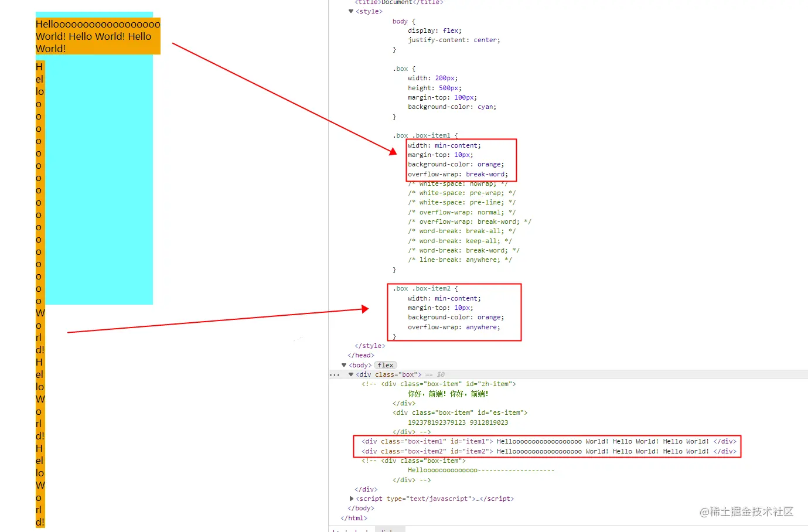The height and width of the screenshot is (532, 808).
Task: Click the comment "line-break: anywhere;"
Action: pos(460,260)
